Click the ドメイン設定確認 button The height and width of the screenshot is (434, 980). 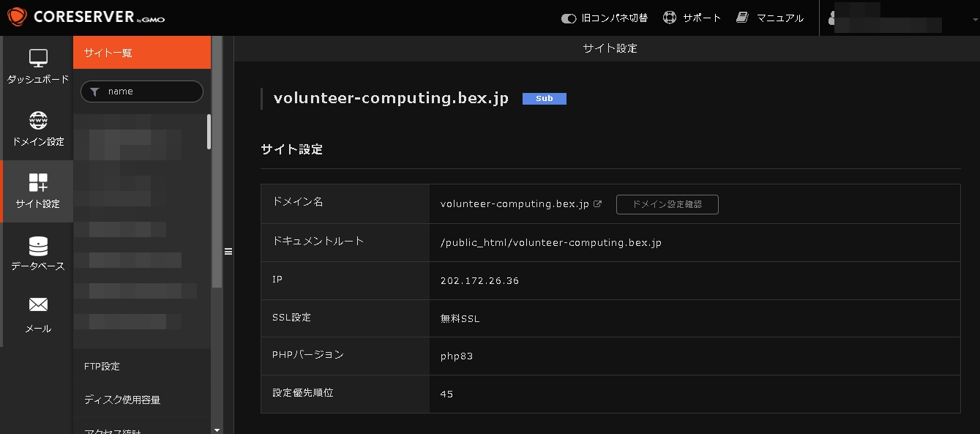(667, 204)
